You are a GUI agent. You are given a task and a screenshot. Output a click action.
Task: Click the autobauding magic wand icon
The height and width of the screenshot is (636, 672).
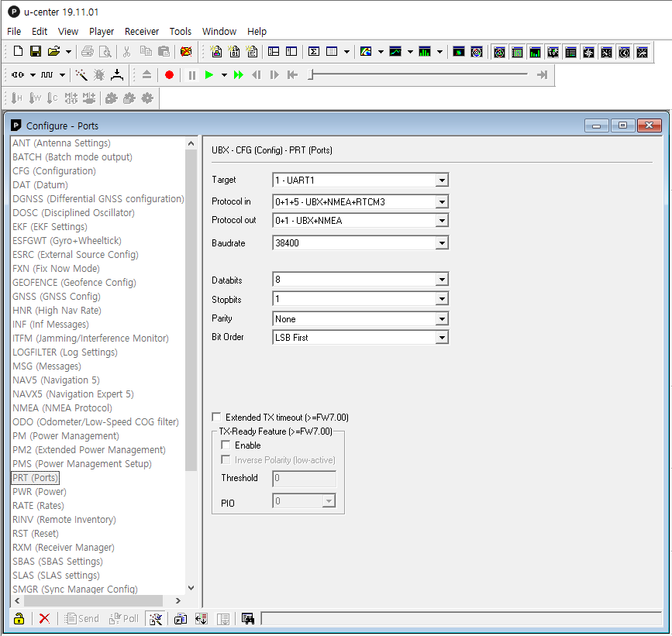pos(81,75)
